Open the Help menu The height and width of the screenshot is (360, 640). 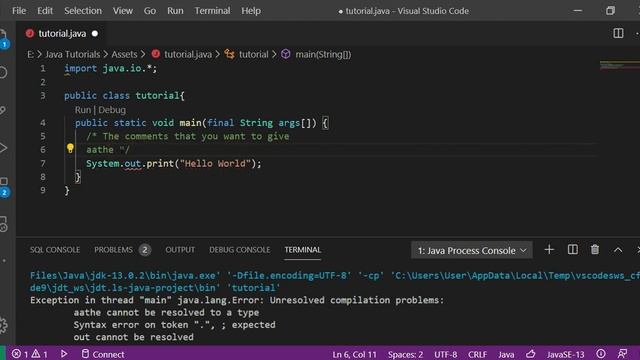click(251, 11)
